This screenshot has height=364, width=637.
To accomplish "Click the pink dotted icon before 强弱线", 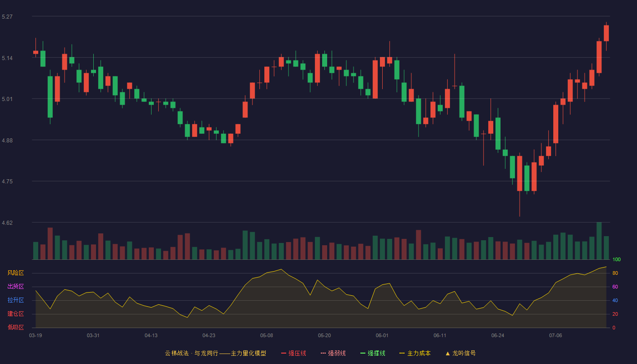I will point(324,353).
